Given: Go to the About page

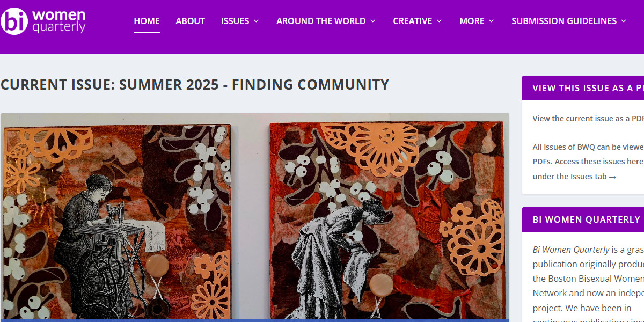Looking at the screenshot, I should (x=191, y=21).
